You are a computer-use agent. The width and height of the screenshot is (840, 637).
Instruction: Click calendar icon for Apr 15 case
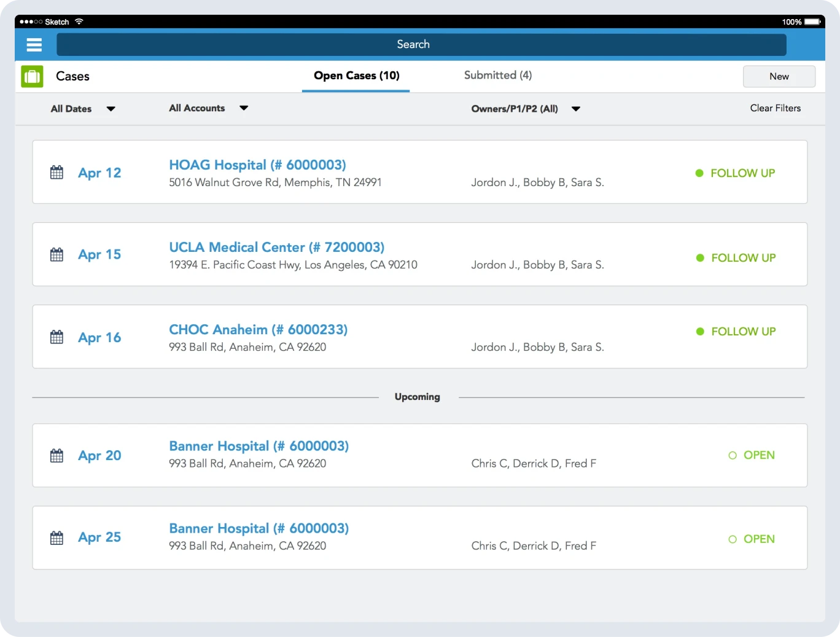pyautogui.click(x=56, y=254)
